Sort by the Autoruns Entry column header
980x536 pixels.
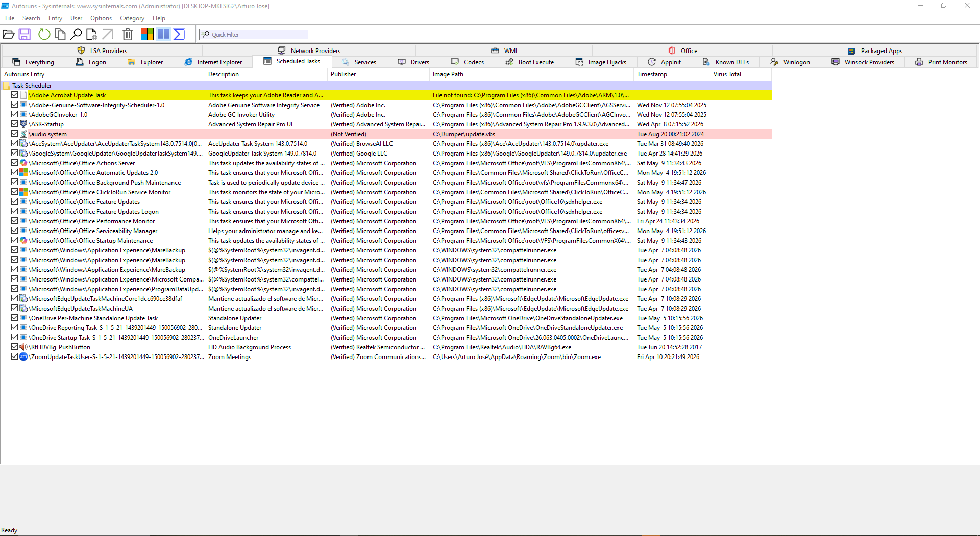point(103,74)
